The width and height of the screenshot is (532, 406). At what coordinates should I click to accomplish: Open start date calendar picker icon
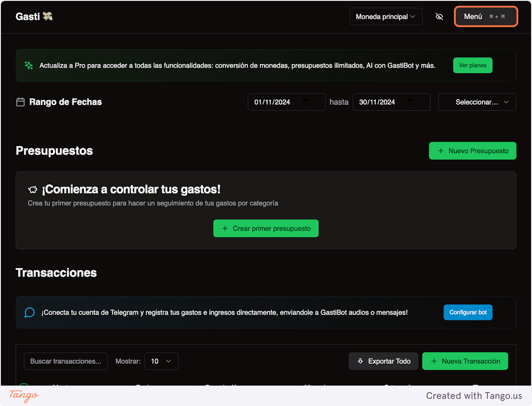tap(305, 102)
